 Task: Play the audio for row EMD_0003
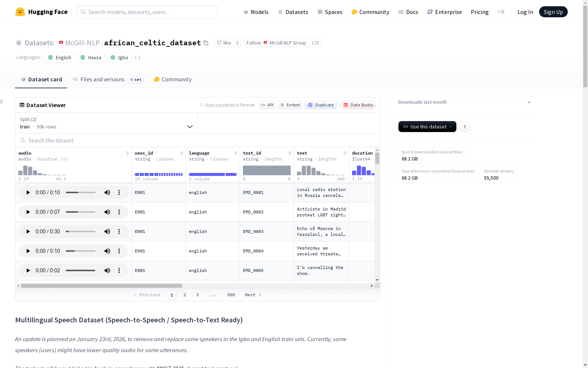[x=28, y=231]
